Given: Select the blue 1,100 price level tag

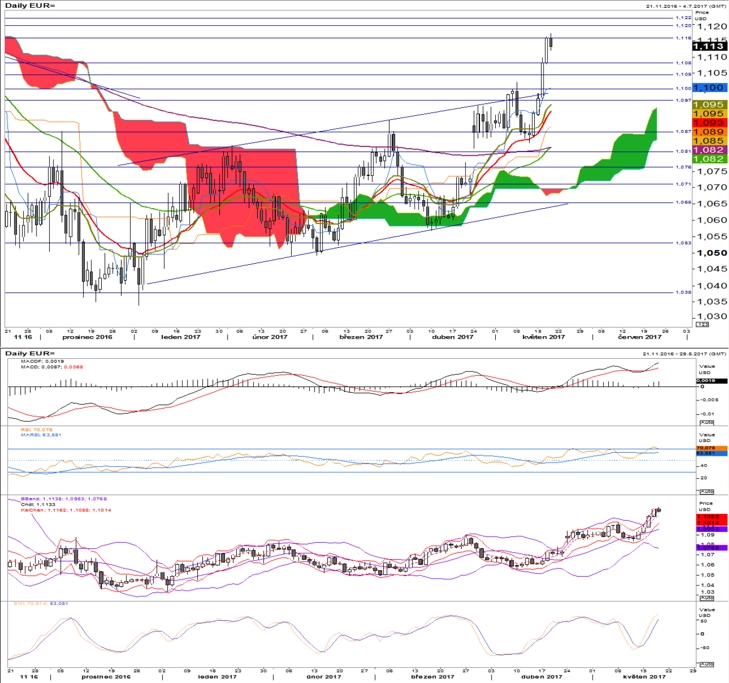Looking at the screenshot, I should pyautogui.click(x=709, y=87).
